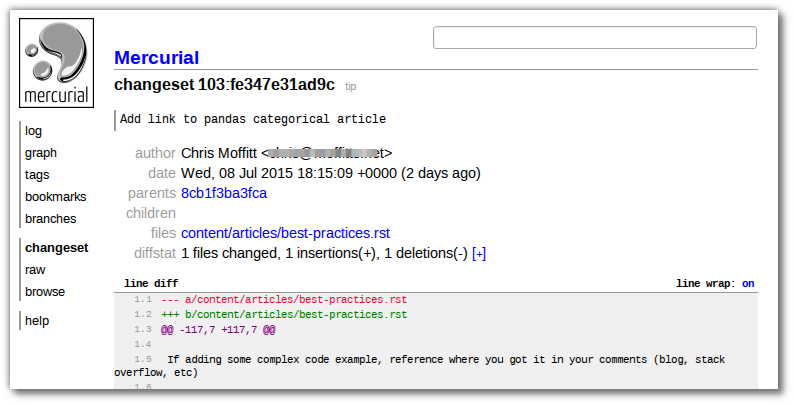This screenshot has height=405, width=794.
Task: Click the date 'Wed, 08 Jul 2015 18:15:09'
Action: (x=267, y=174)
